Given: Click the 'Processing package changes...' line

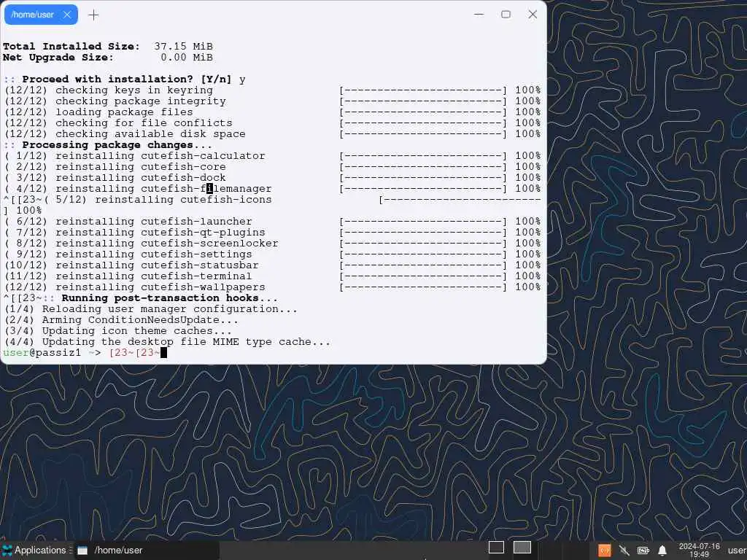Looking at the screenshot, I should (108, 145).
